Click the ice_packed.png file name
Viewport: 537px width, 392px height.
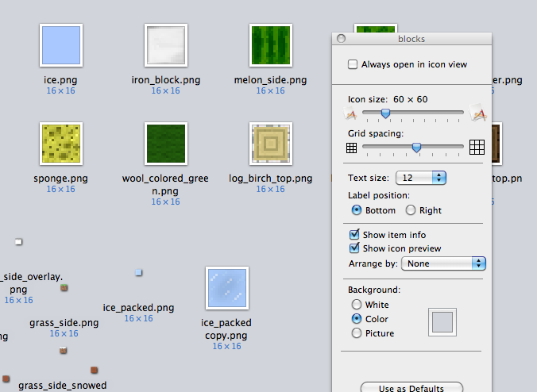(138, 308)
